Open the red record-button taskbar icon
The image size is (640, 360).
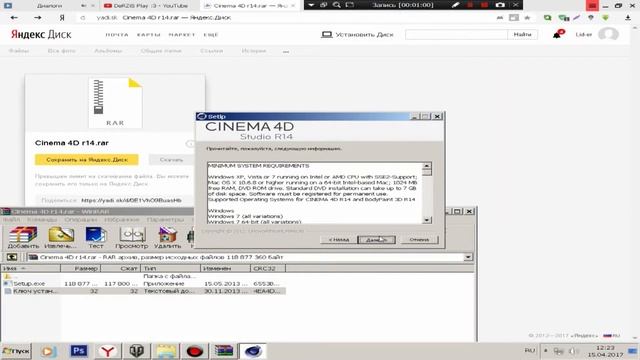195,351
